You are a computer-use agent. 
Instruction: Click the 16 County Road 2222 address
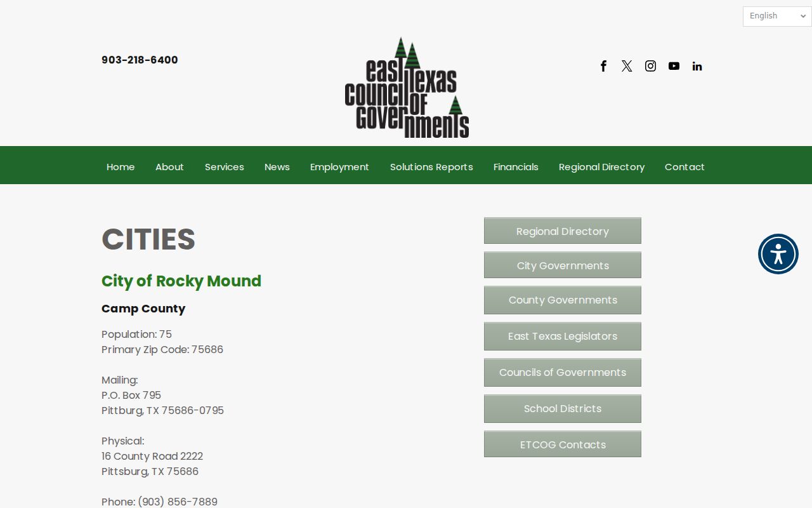click(152, 456)
